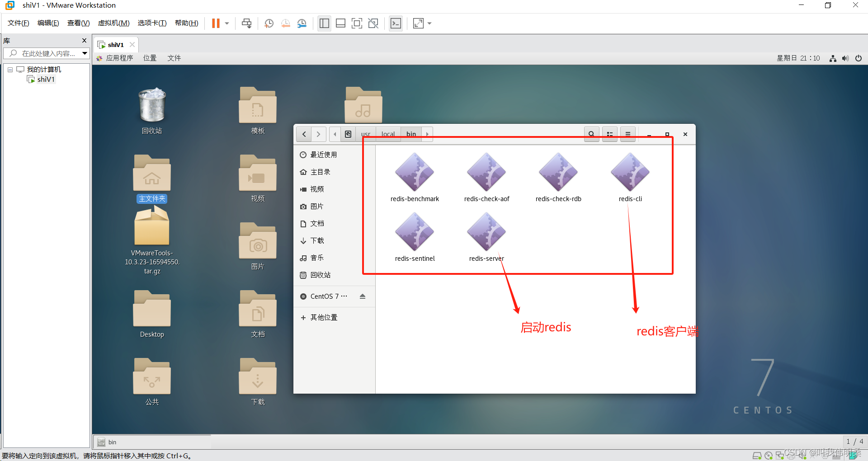Screen dimensions: 868x461
Task: Send Ctrl+Alt+Del to the virtual machine
Action: click(246, 24)
